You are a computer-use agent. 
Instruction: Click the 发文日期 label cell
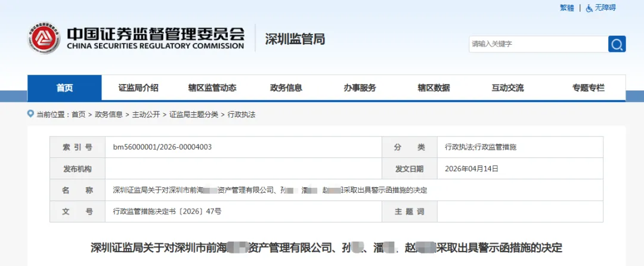coord(410,169)
